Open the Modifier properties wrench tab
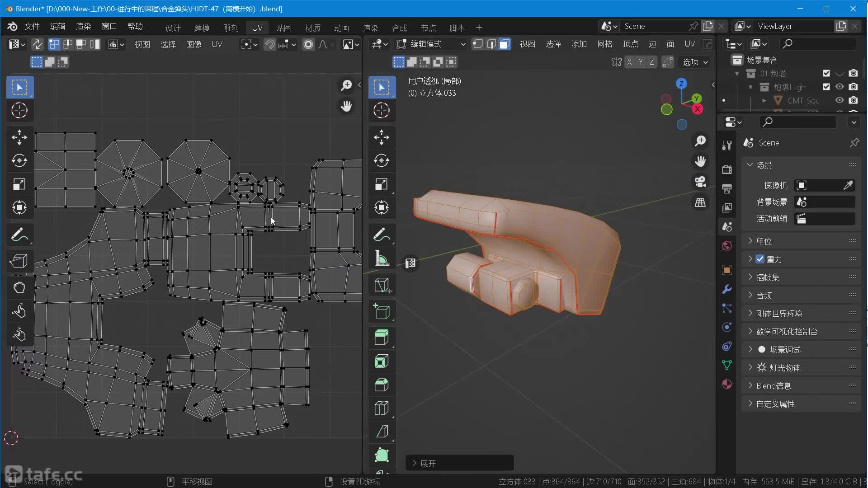Viewport: 868px width, 488px height. [x=727, y=289]
